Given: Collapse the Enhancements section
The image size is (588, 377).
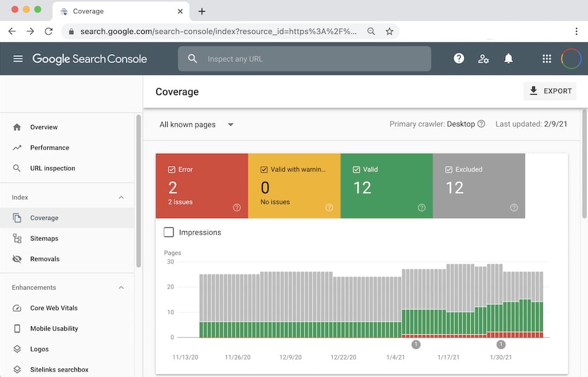Looking at the screenshot, I should [121, 287].
